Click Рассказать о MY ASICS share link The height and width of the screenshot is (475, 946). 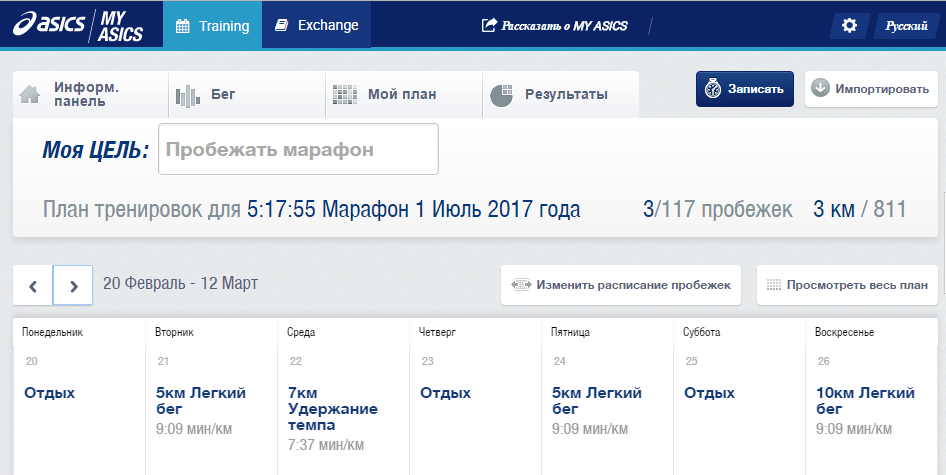pyautogui.click(x=555, y=26)
